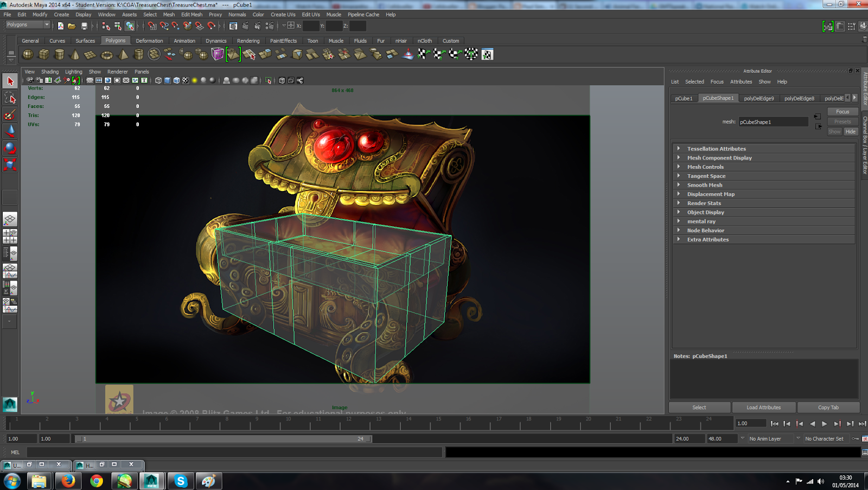Create a polygon cube from the shelf
This screenshot has width=868, height=490.
(43, 54)
